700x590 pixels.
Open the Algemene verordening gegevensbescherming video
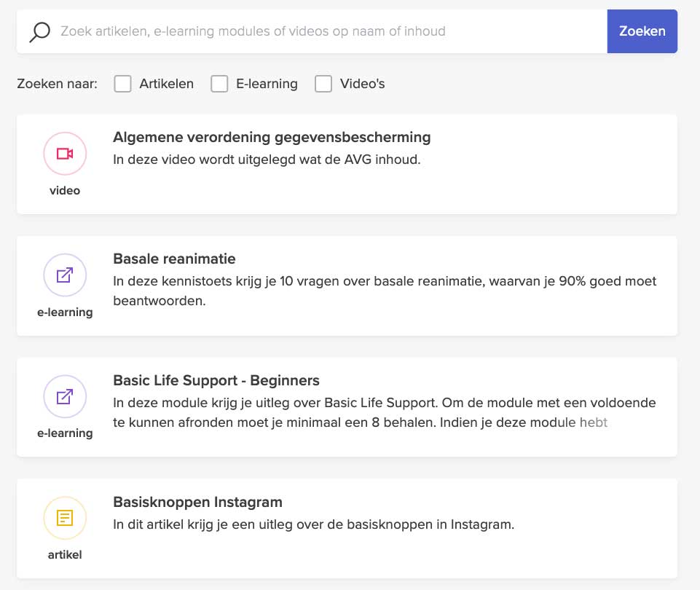[271, 137]
